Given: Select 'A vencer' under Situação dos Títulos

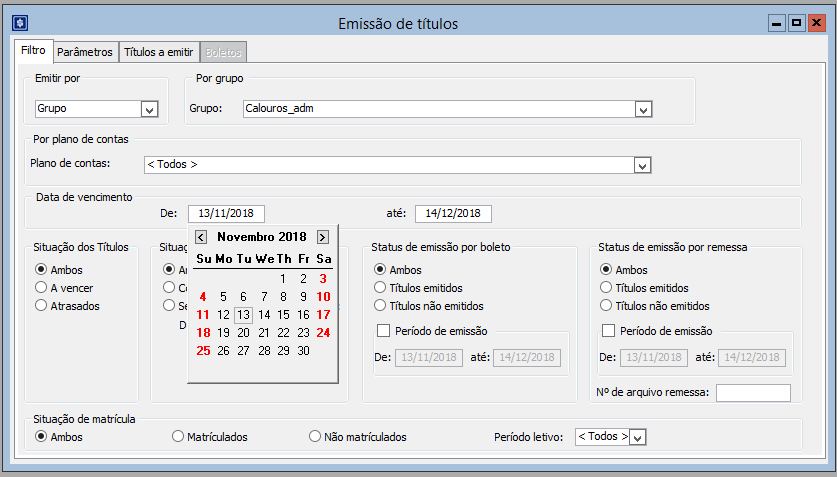Looking at the screenshot, I should (x=41, y=288).
